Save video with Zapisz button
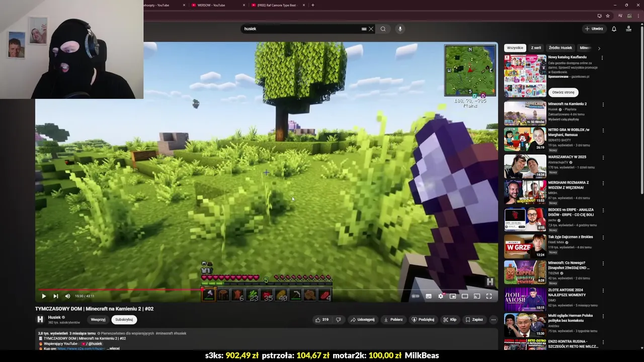Screen dimensions: 644x362 474,320
